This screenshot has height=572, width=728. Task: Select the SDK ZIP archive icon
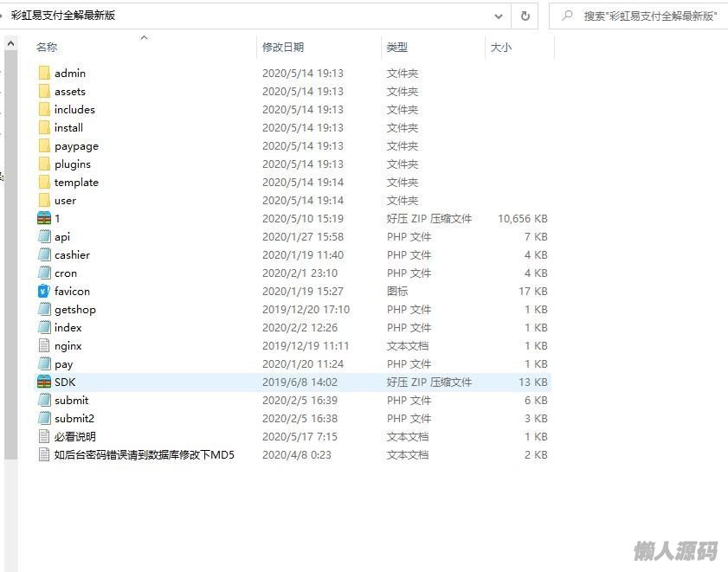pyautogui.click(x=44, y=382)
